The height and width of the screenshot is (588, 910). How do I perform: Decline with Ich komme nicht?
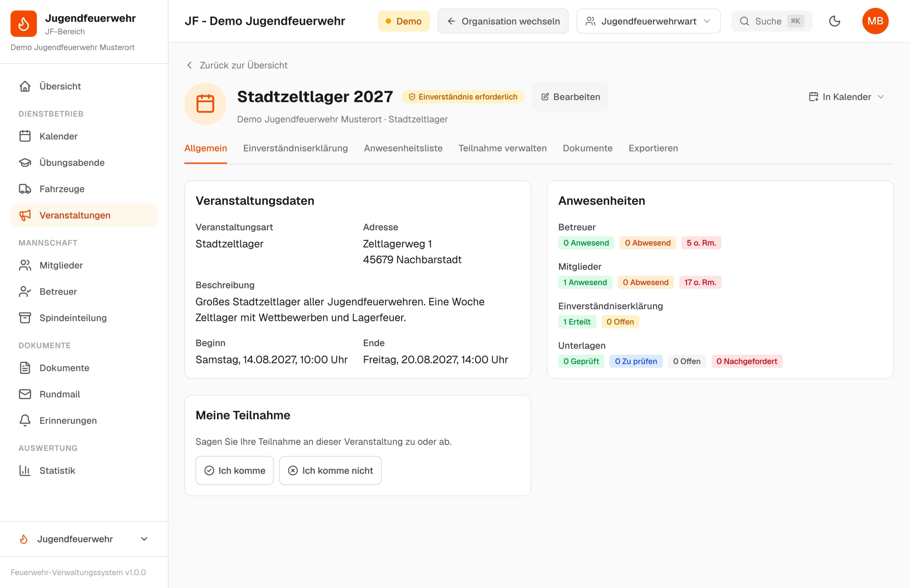(331, 471)
